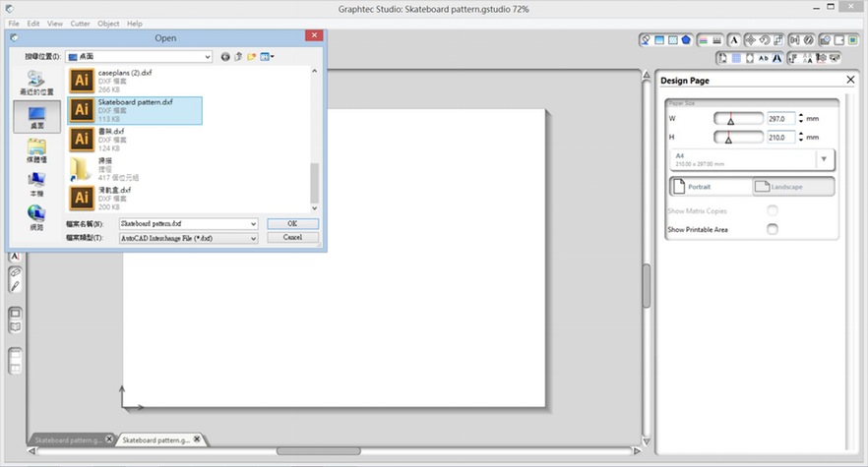Image resolution: width=868 pixels, height=467 pixels.
Task: Toggle Show Printable Area option
Action: (x=773, y=229)
